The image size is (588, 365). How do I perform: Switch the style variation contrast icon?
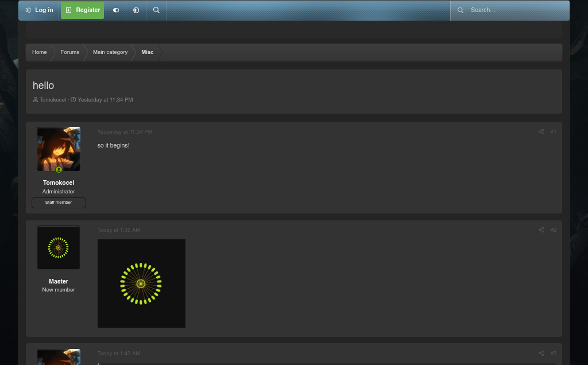click(x=136, y=10)
